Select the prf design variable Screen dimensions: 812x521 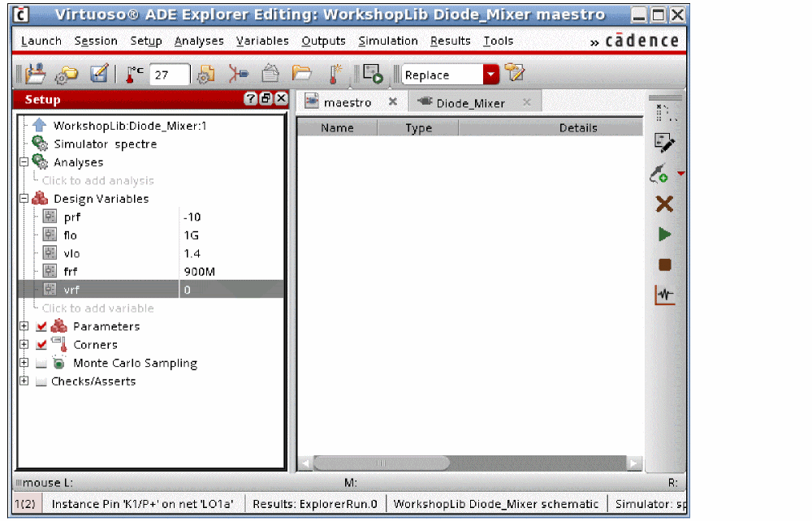[72, 217]
